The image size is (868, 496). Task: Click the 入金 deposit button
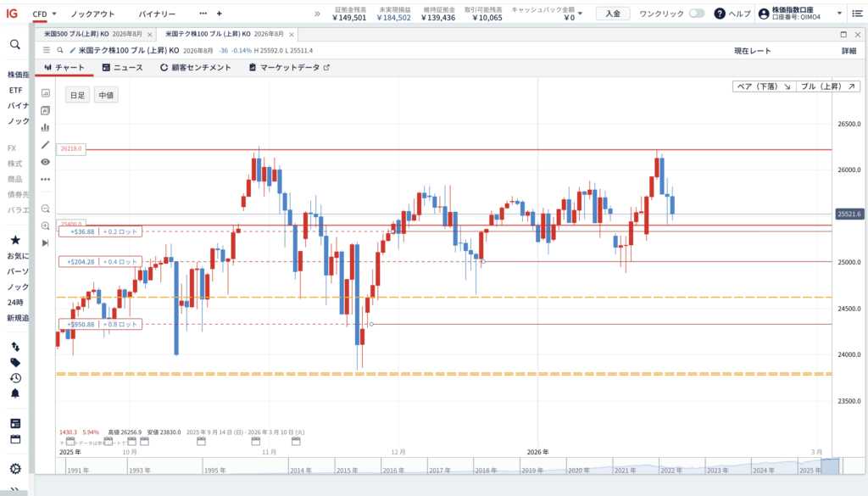pyautogui.click(x=613, y=14)
